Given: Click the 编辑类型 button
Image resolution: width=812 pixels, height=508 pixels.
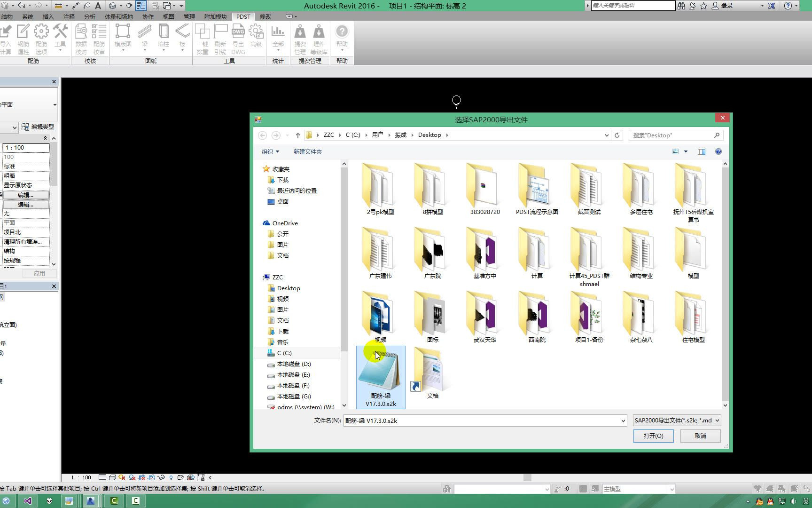Looking at the screenshot, I should [38, 127].
